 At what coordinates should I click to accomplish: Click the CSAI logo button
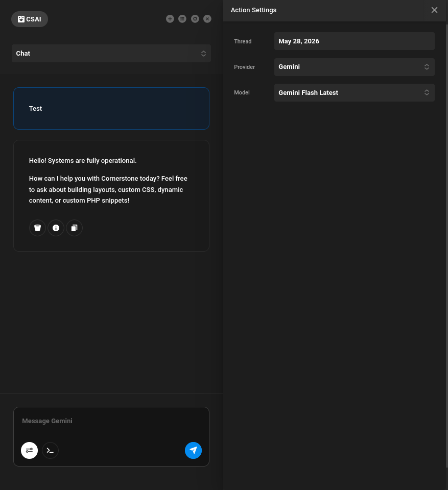coord(30,19)
